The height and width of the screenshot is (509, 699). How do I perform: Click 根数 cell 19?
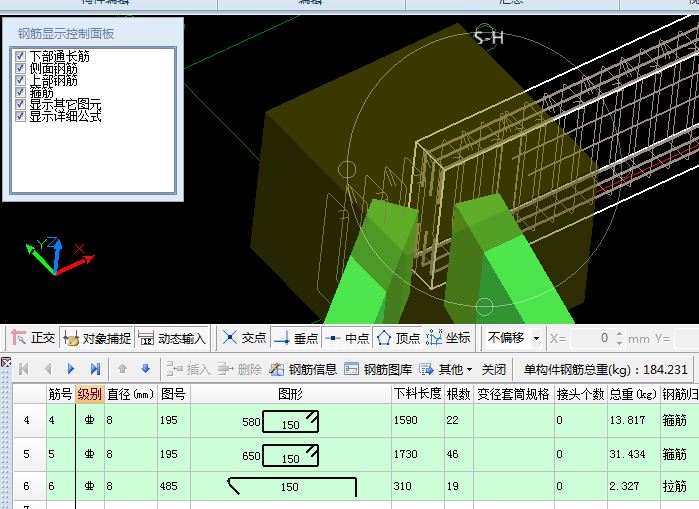(459, 486)
